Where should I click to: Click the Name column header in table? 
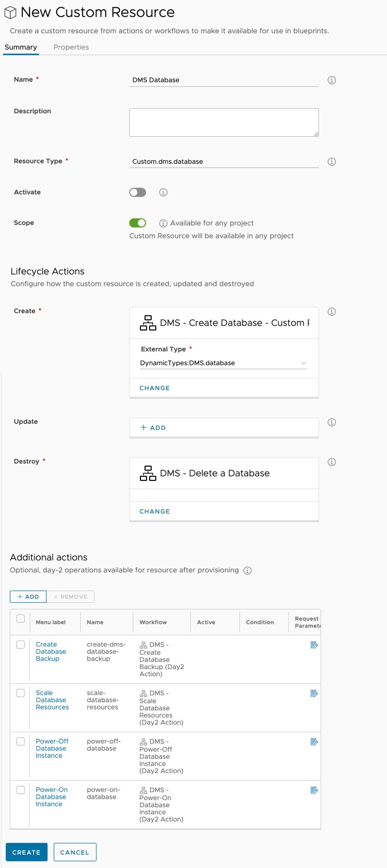95,622
